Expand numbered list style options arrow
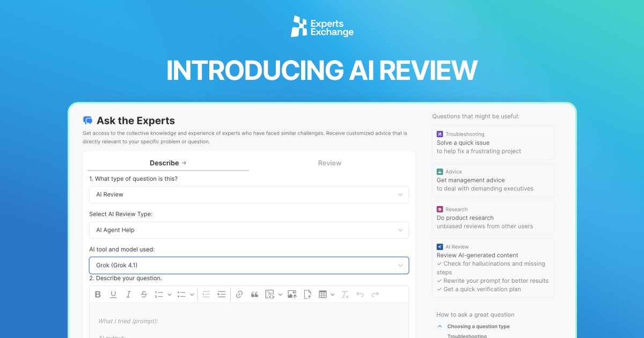 [x=170, y=295]
